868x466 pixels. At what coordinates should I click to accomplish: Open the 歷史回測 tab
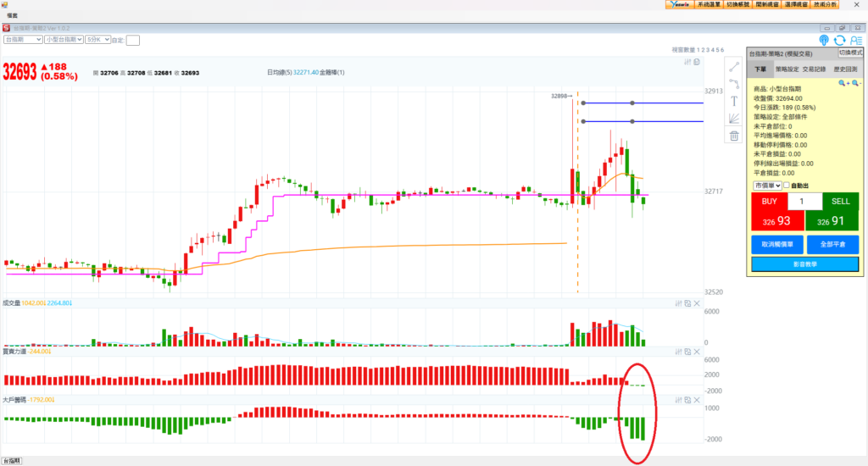pos(844,70)
